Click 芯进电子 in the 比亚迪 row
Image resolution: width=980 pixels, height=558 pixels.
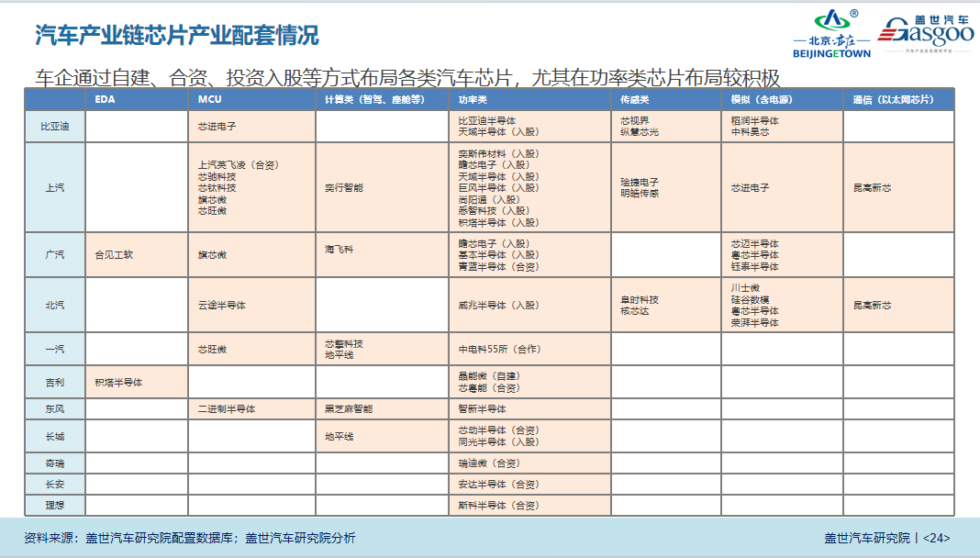(x=217, y=127)
